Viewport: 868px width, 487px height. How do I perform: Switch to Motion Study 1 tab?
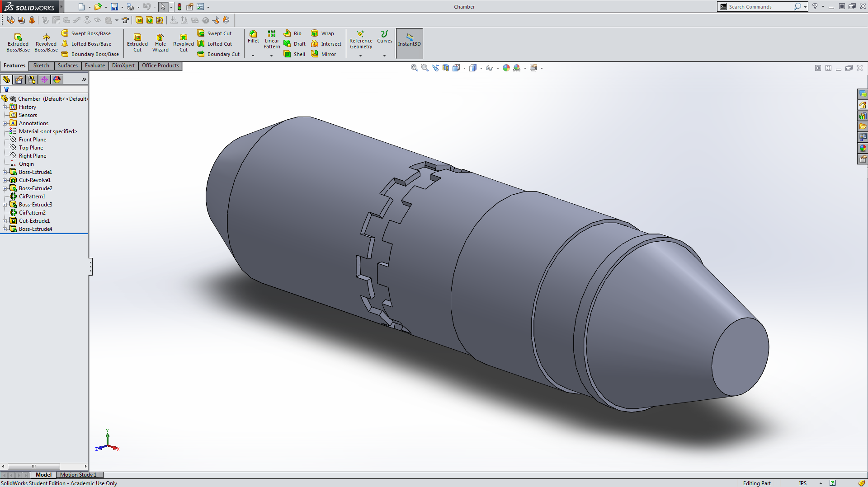78,475
